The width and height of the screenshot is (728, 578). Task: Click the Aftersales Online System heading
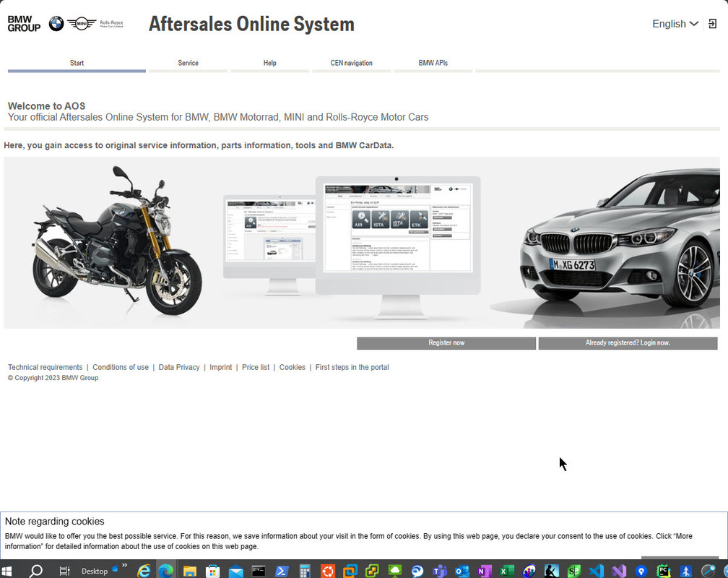251,24
